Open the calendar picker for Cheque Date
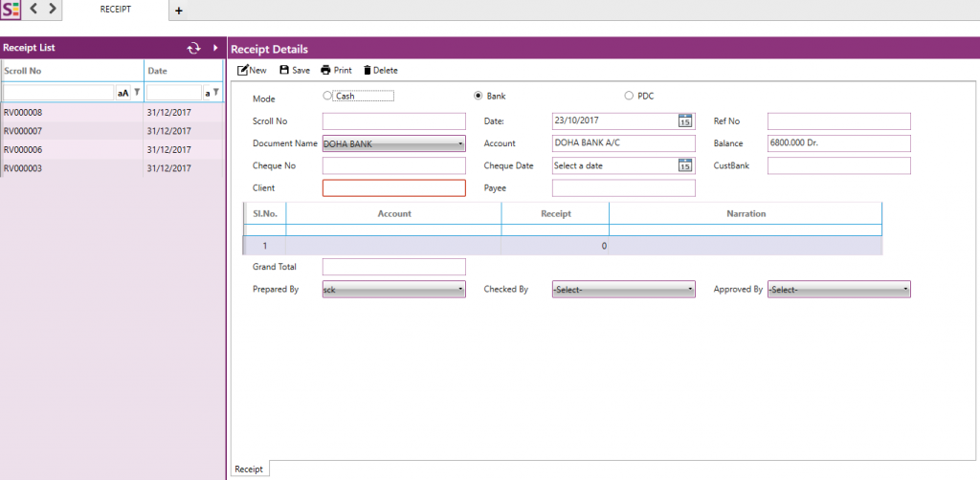Screen dimensions: 980x480 click(x=685, y=165)
